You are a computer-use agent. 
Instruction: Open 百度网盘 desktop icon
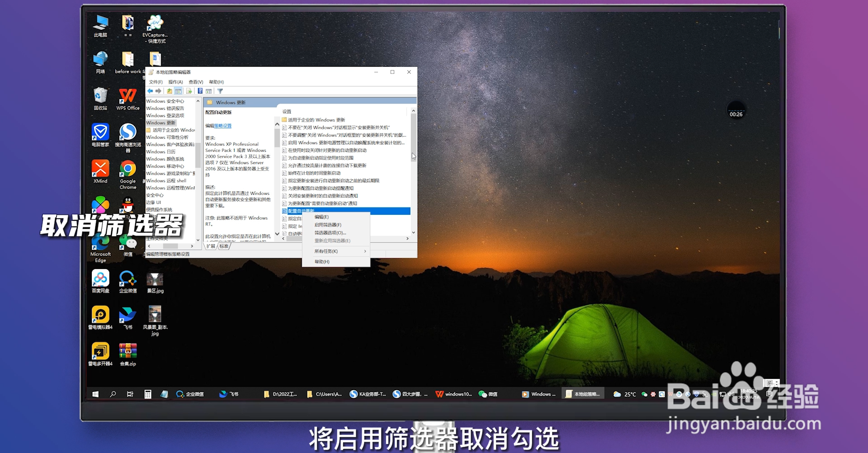100,281
